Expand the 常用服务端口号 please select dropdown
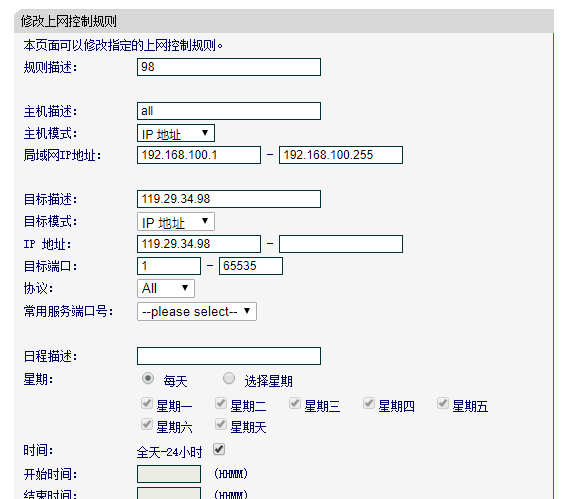 197,312
